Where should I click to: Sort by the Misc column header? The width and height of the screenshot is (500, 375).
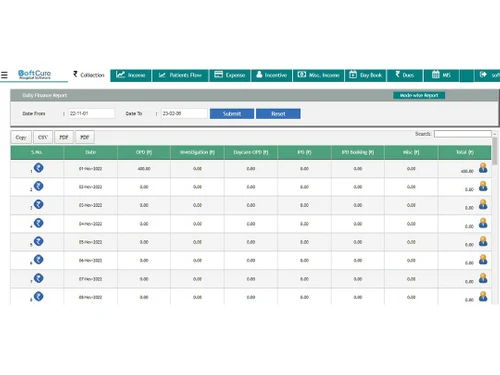411,152
